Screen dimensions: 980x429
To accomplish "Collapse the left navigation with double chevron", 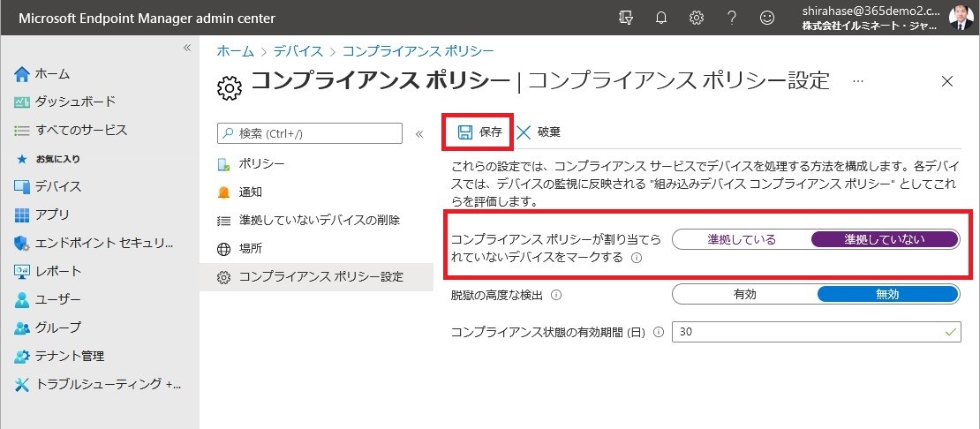I will click(187, 48).
